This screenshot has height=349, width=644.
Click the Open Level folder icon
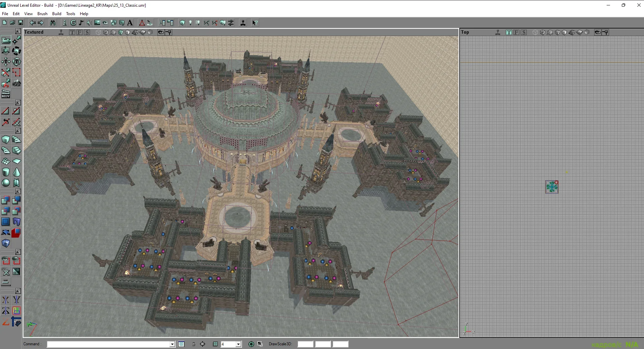[12, 23]
